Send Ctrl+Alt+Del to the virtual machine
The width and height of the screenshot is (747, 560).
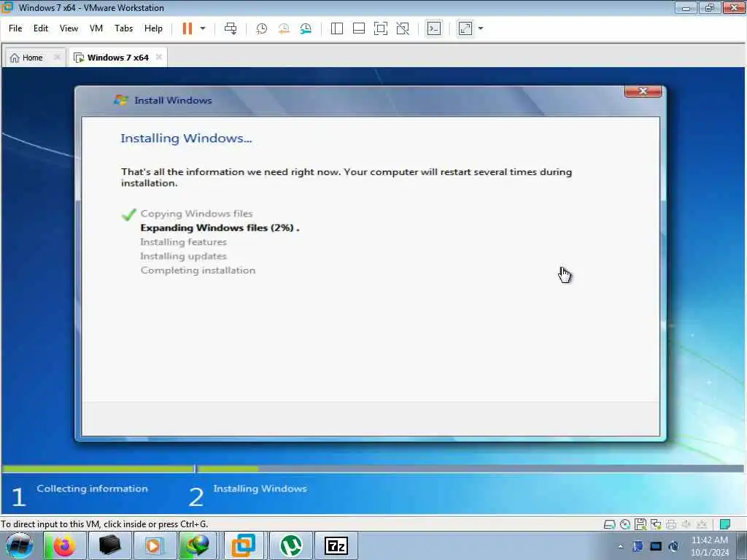click(231, 28)
